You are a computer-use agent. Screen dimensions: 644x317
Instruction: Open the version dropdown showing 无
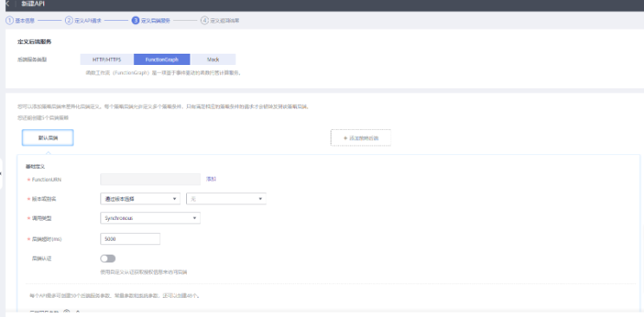pos(226,199)
